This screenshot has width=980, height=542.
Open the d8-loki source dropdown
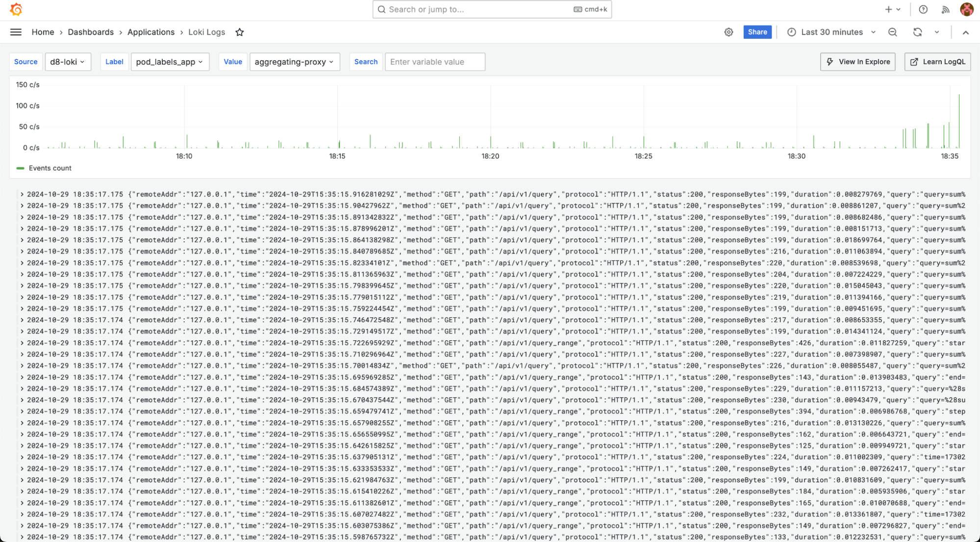pyautogui.click(x=68, y=62)
